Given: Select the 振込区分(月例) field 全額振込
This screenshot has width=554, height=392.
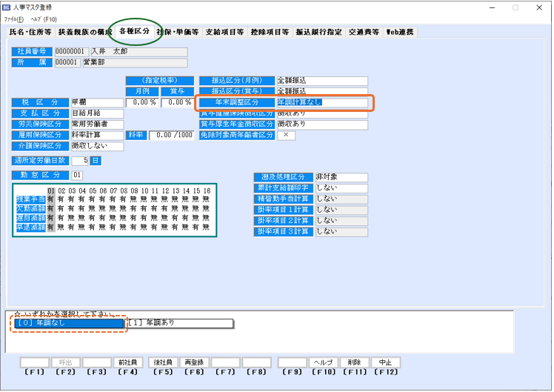Looking at the screenshot, I should click(322, 81).
